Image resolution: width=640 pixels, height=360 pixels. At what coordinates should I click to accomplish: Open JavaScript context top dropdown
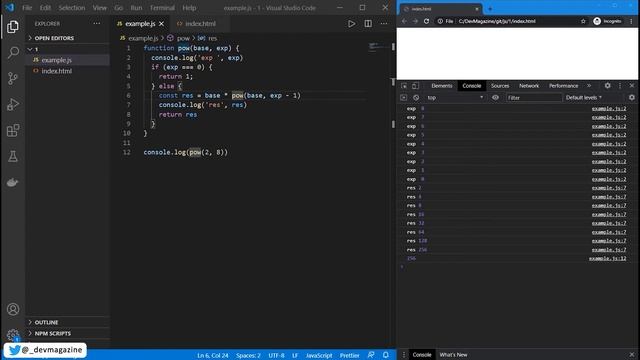pyautogui.click(x=455, y=98)
